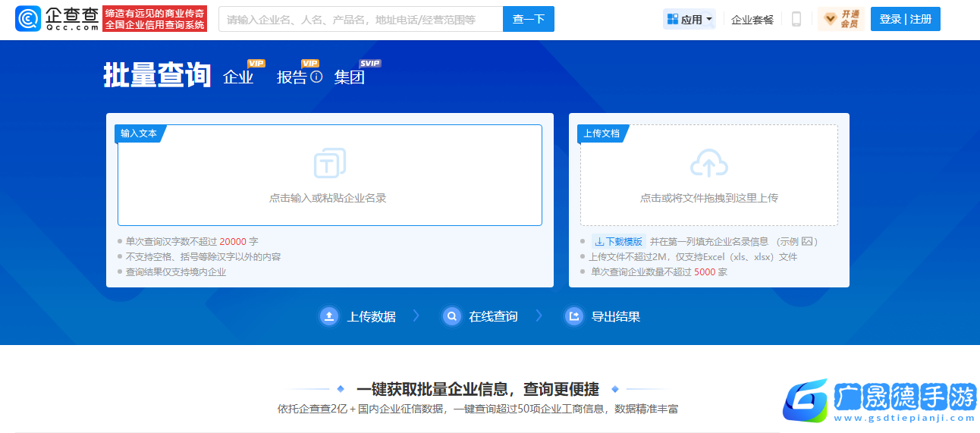The image size is (980, 433).
Task: Click the 导出结果 export step icon
Action: (574, 316)
